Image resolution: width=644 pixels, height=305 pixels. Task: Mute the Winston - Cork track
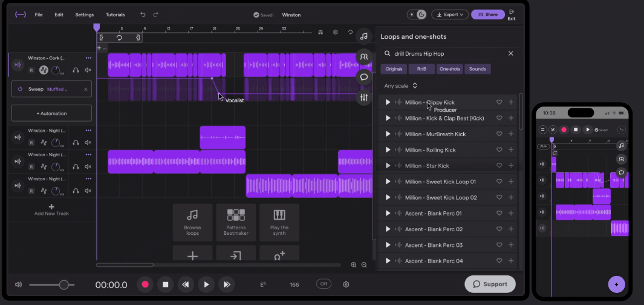(x=88, y=70)
